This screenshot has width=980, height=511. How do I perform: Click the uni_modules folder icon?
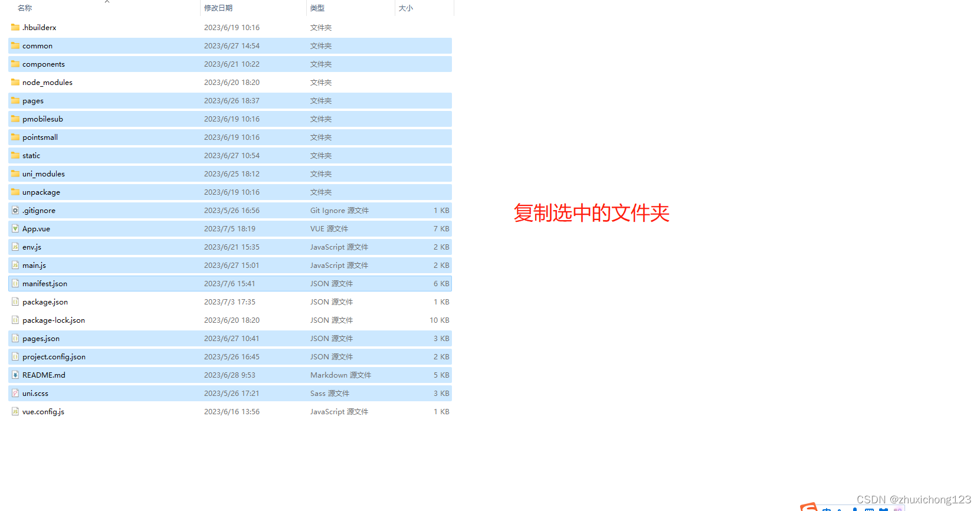click(15, 173)
